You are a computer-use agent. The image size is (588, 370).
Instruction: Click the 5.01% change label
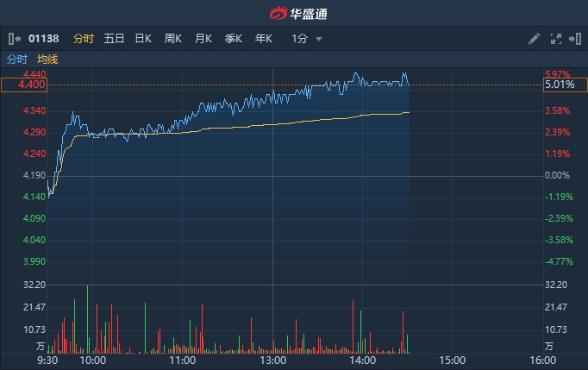click(x=558, y=85)
